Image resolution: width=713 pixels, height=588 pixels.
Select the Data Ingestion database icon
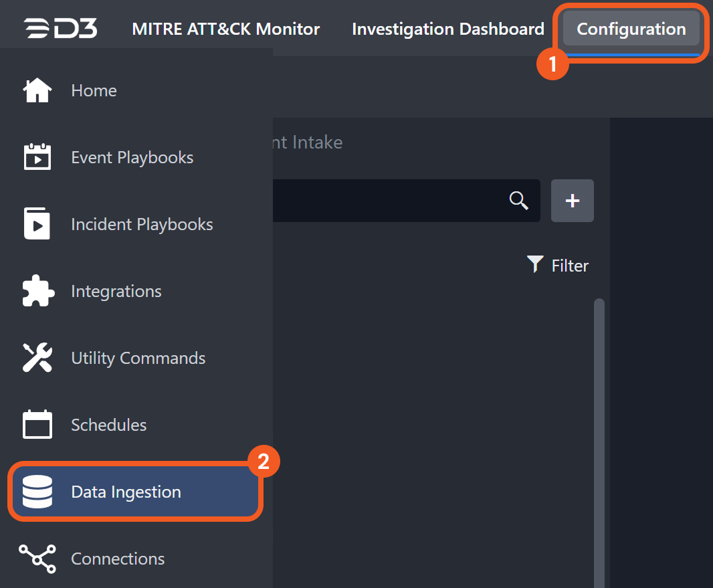point(37,492)
